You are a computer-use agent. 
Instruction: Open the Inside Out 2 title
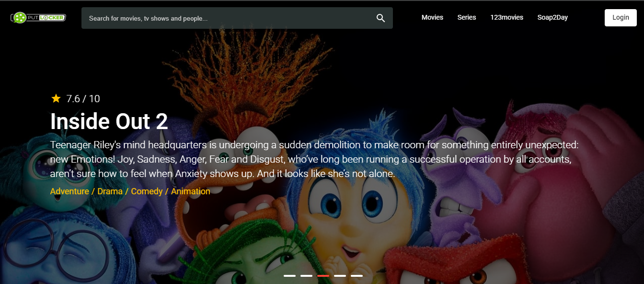pos(109,121)
